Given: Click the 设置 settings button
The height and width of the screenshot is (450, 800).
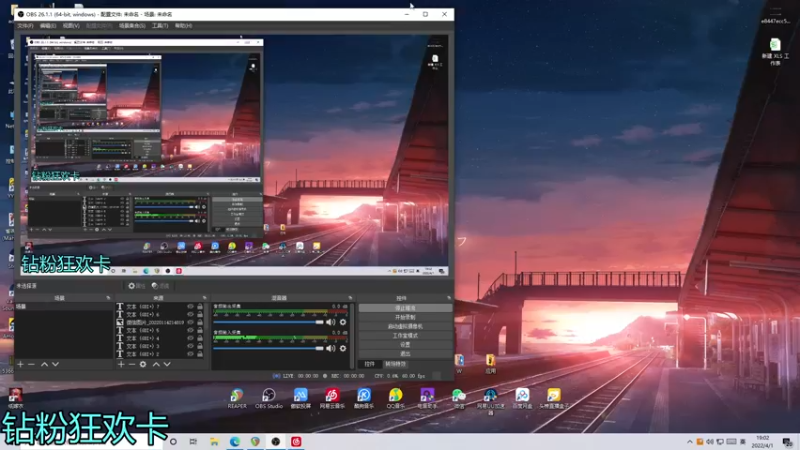Looking at the screenshot, I should point(405,344).
